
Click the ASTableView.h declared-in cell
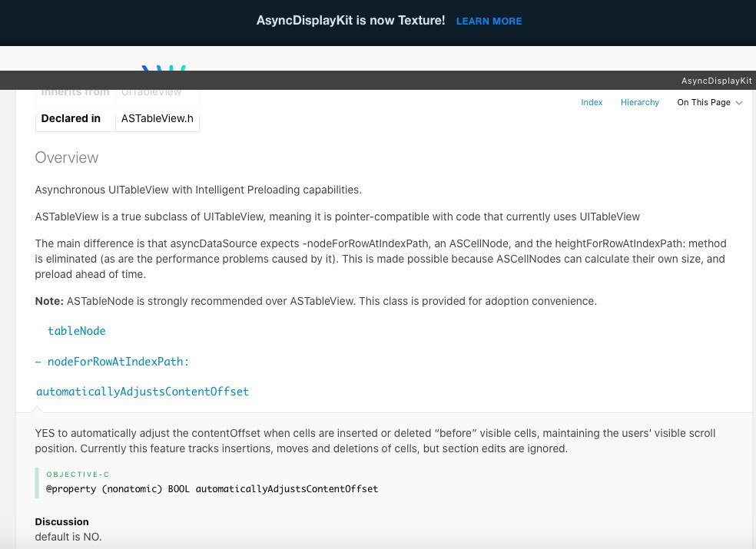point(157,118)
